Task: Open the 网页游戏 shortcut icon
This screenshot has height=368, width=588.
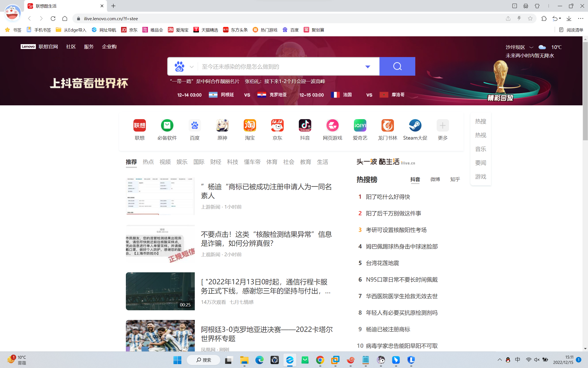Action: (x=332, y=126)
